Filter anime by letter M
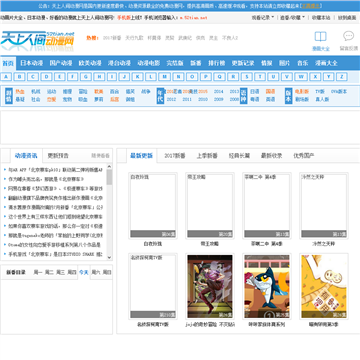 [x=164, y=77]
